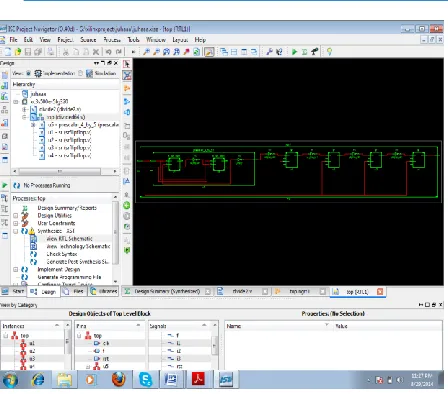448x394 pixels.
Task: Collapse the xc3s500e device node
Action: tap(16, 102)
